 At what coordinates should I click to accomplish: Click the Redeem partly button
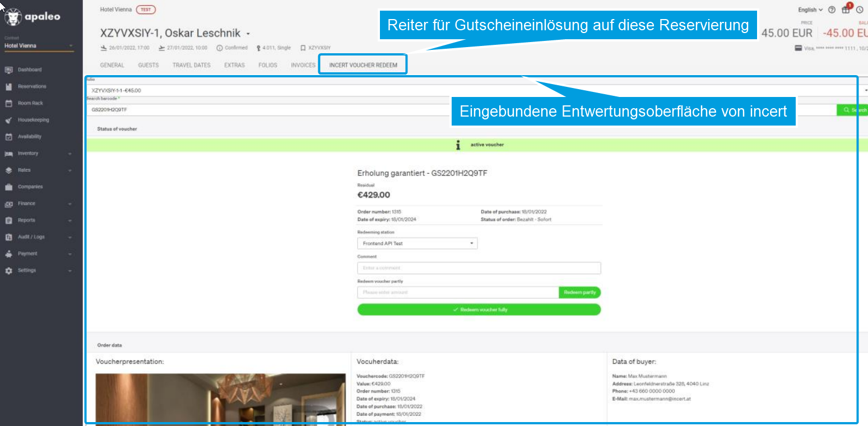click(x=579, y=293)
